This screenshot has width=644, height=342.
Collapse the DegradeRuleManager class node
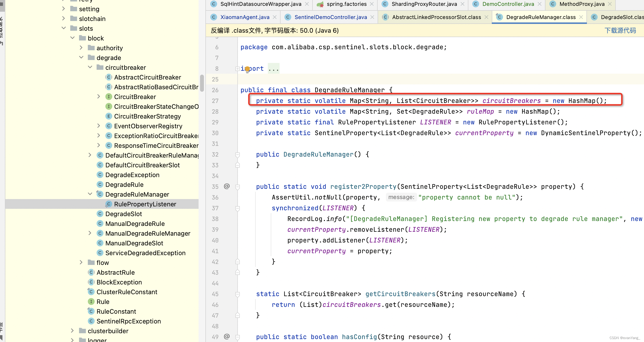click(90, 194)
